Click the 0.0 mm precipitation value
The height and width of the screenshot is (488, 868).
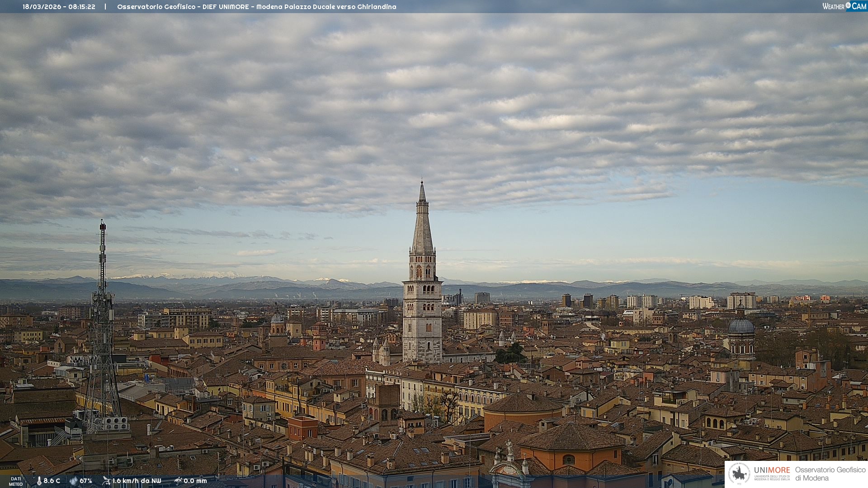(195, 481)
